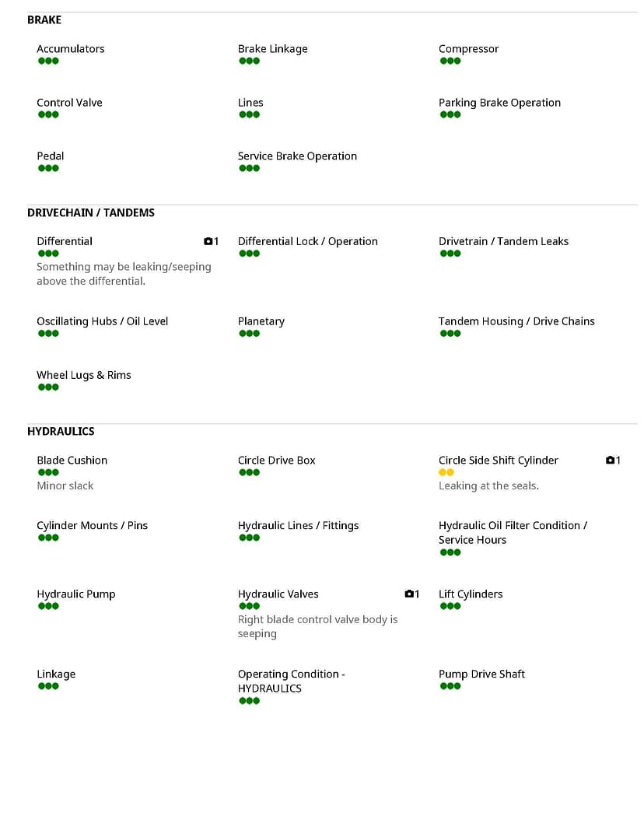Click green rating dots under Pump Drive Shaft

point(450,686)
